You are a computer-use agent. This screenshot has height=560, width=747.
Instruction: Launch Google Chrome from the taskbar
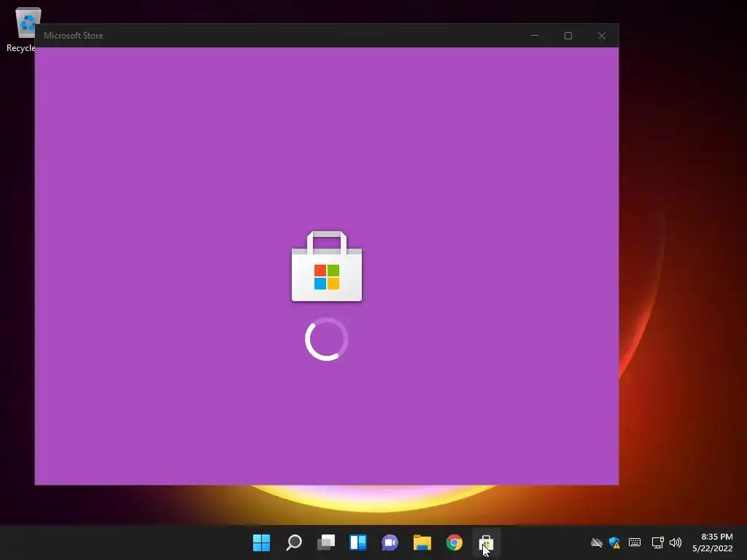pyautogui.click(x=454, y=542)
